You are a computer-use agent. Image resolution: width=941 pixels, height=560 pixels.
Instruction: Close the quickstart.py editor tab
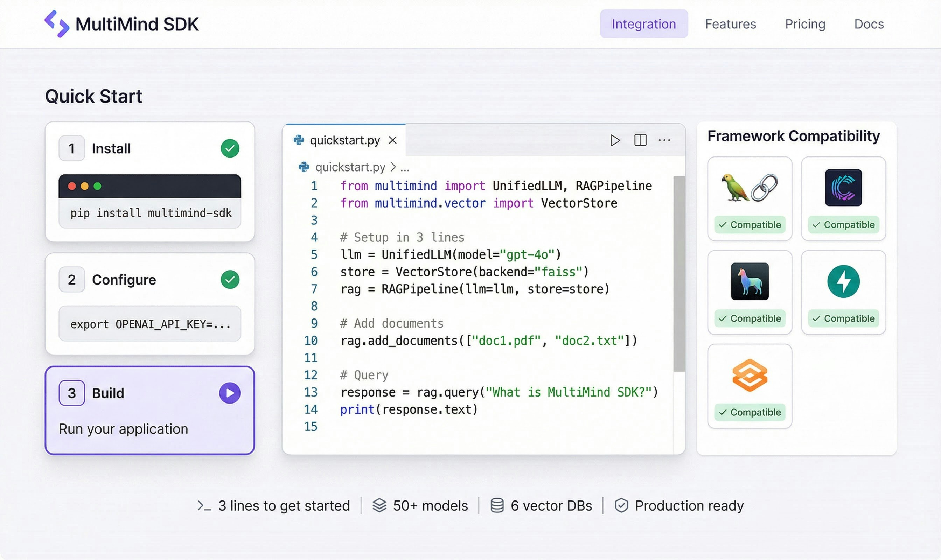[x=393, y=140]
